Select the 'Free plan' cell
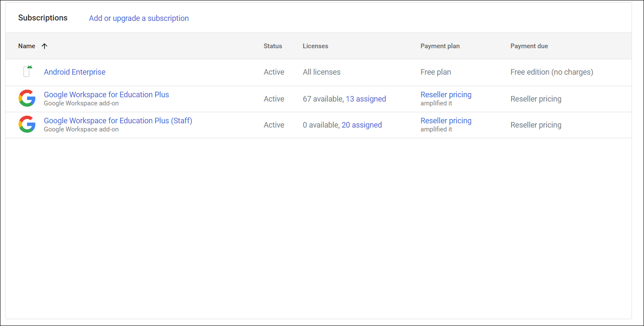Image resolution: width=644 pixels, height=326 pixels. pos(436,72)
